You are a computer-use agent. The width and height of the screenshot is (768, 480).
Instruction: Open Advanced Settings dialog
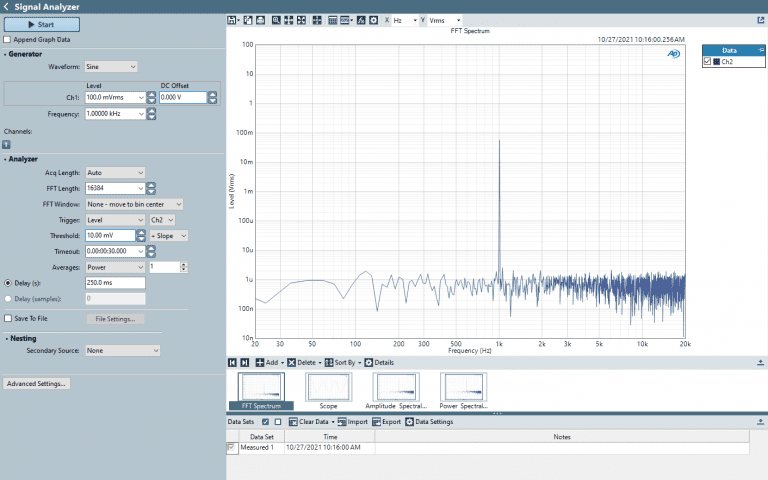click(x=37, y=384)
